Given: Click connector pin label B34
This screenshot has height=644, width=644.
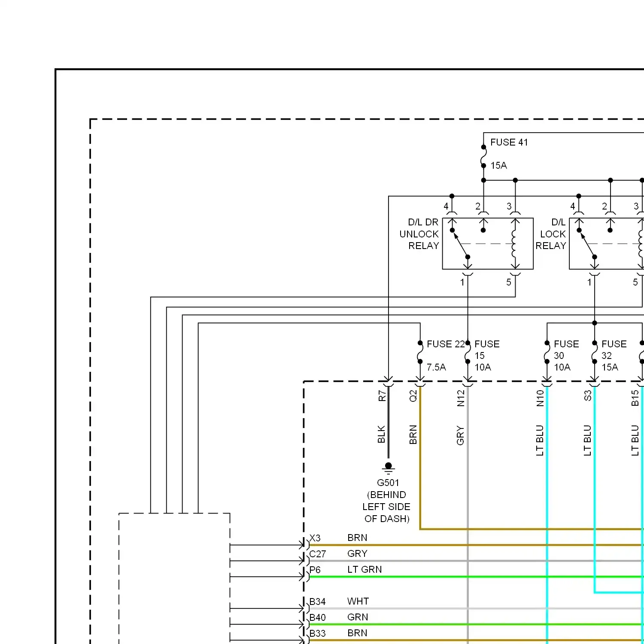Looking at the screenshot, I should coord(318,602).
